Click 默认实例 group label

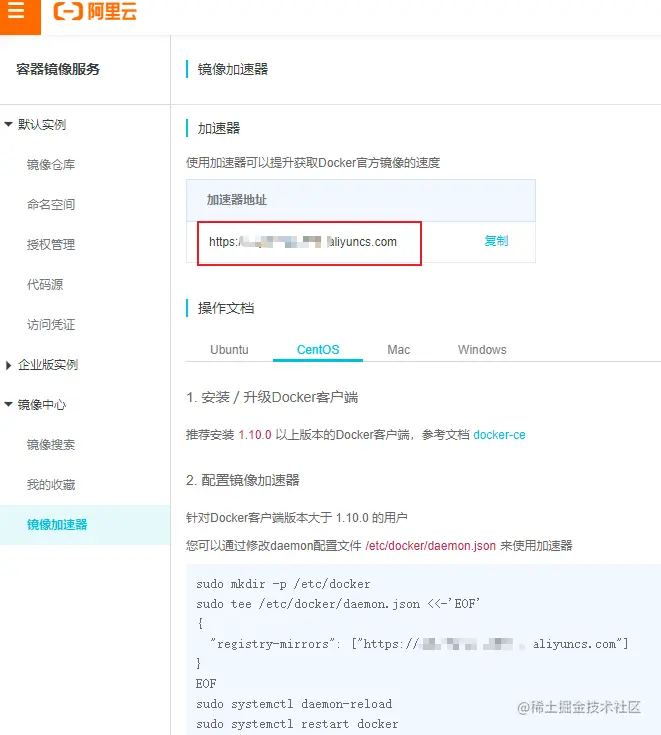[x=42, y=124]
